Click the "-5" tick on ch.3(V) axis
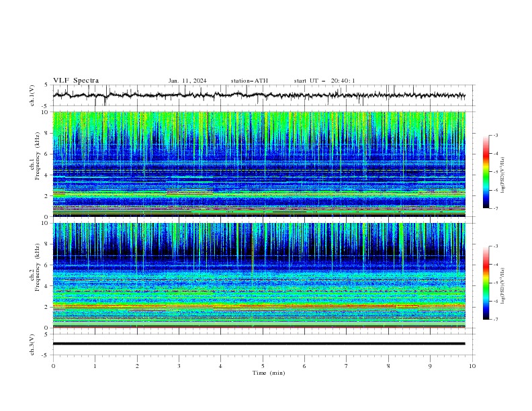 coord(46,355)
